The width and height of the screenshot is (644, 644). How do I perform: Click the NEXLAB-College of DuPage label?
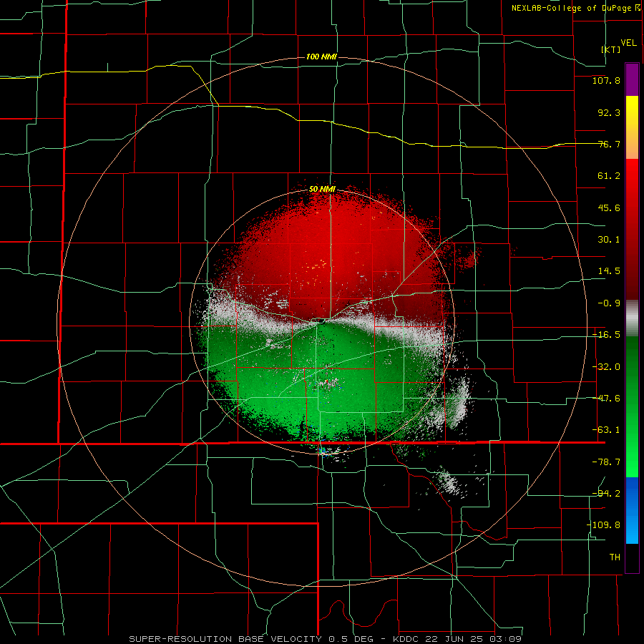click(x=571, y=8)
